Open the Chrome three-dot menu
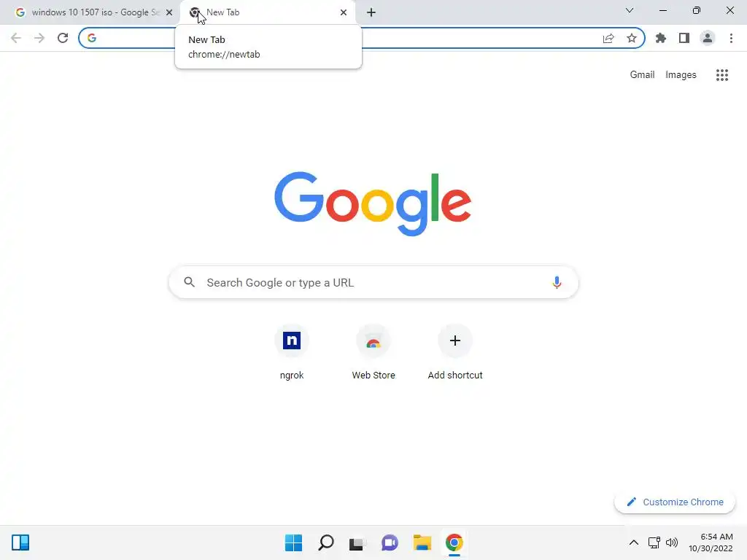Screen dimensions: 747x560 coord(731,38)
